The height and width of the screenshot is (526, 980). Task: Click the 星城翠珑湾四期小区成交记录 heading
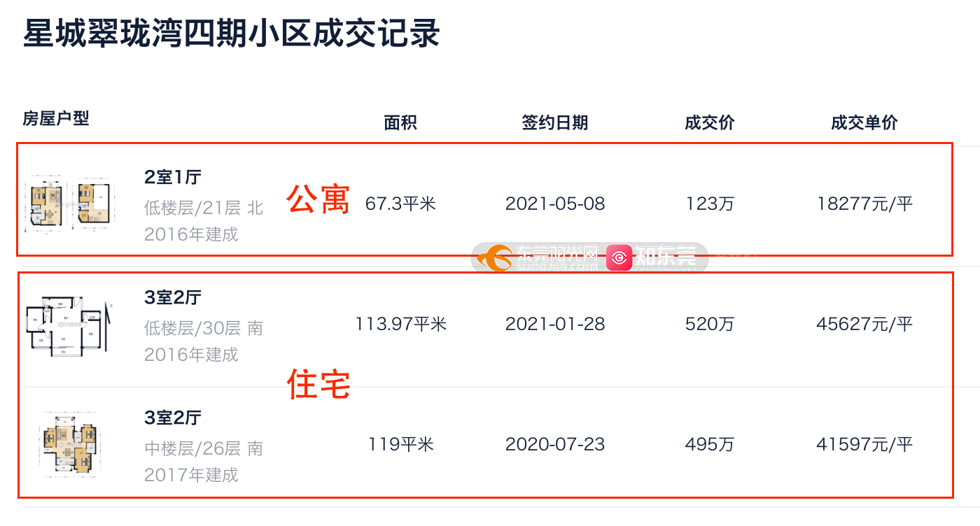tap(232, 33)
